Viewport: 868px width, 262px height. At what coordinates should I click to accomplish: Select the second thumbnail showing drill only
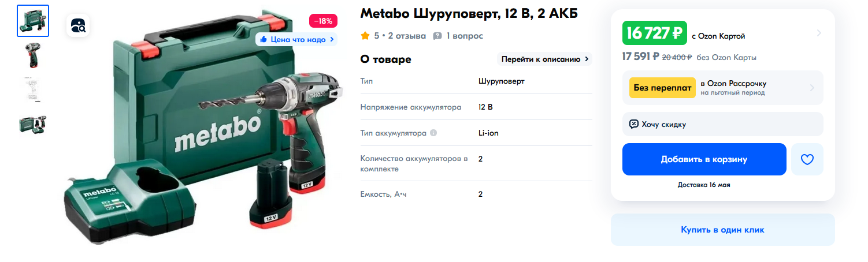click(33, 55)
